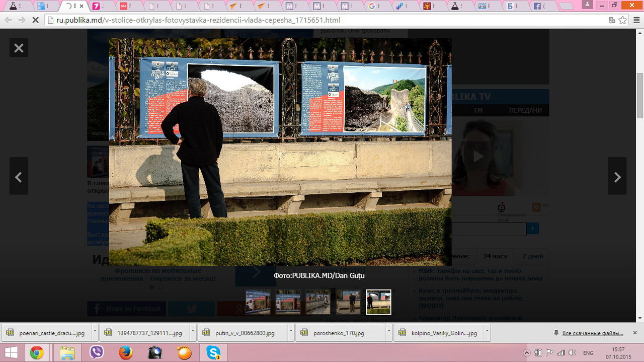Open the Александр Лукашенко news link
Screen dimensions: 644x362
click(x=470, y=318)
